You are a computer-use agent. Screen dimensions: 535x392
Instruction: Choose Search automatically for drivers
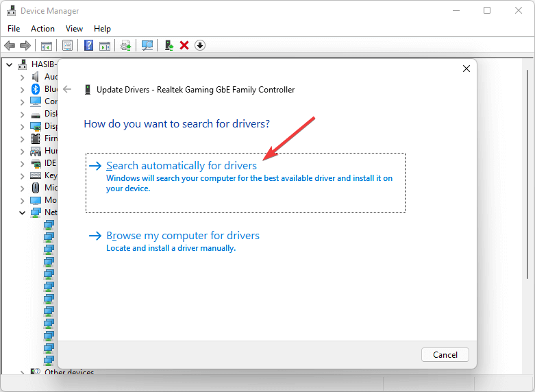point(245,183)
